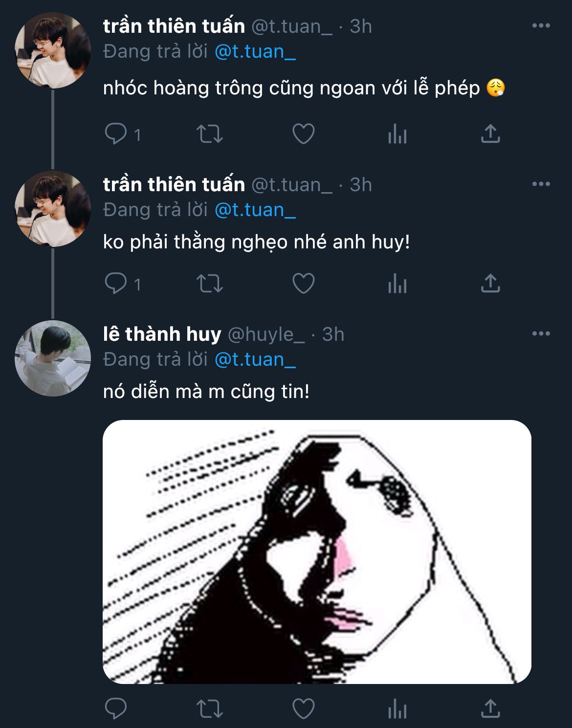The height and width of the screenshot is (728, 572).
Task: Reply to 'ko phải thằng nghẹo' tweet
Action: [x=116, y=283]
